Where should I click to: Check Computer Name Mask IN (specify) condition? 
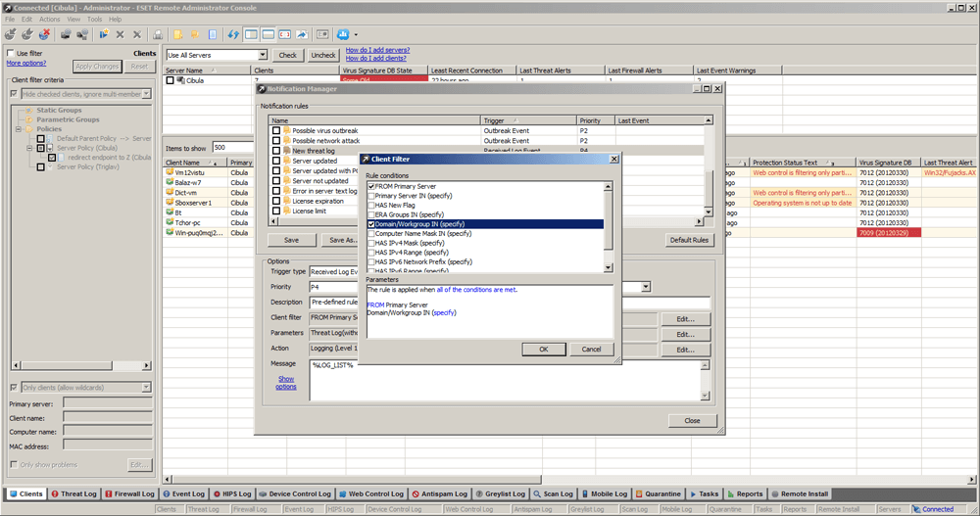(371, 234)
